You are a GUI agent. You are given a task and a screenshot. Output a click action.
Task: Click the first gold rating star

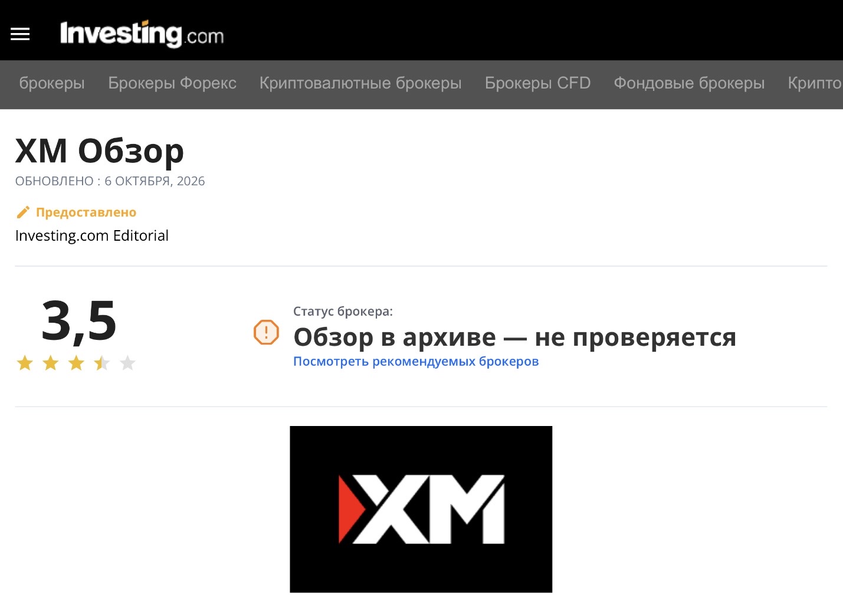click(x=25, y=363)
